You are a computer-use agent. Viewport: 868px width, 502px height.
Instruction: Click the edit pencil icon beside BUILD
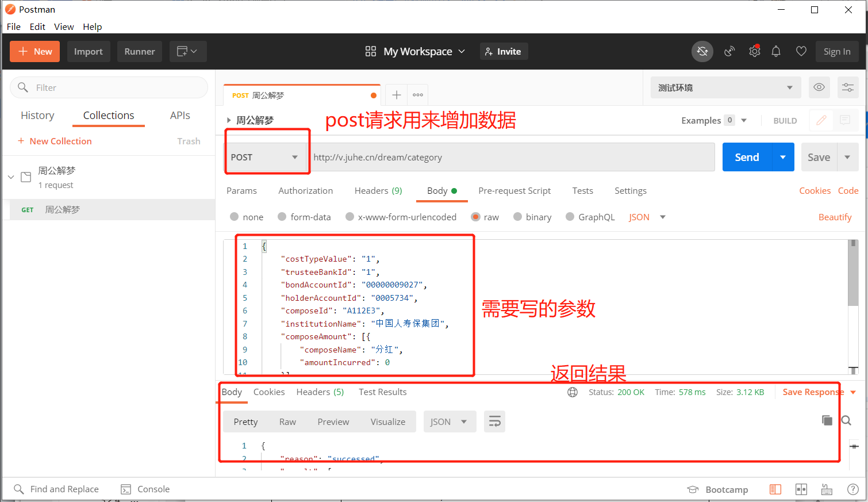pyautogui.click(x=821, y=120)
